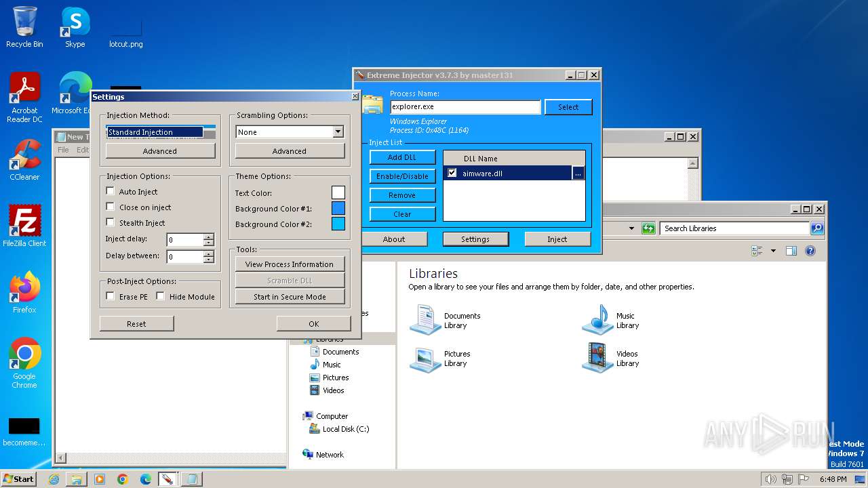Click Advanced under Scrambling Options

(290, 151)
